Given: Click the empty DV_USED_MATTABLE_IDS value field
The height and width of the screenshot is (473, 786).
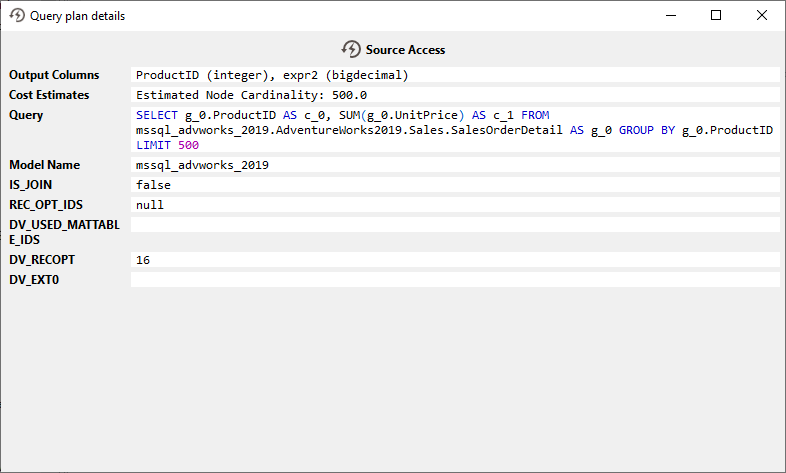Looking at the screenshot, I should click(455, 225).
